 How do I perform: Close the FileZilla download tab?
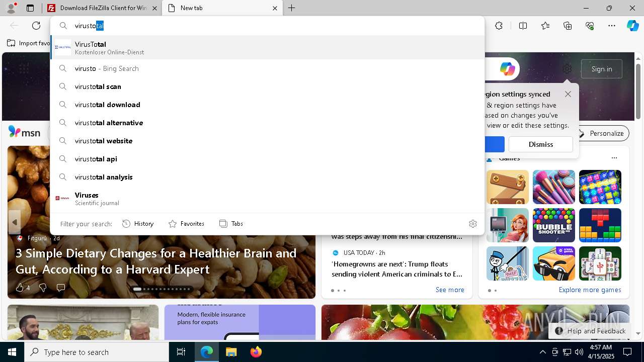coord(154,8)
